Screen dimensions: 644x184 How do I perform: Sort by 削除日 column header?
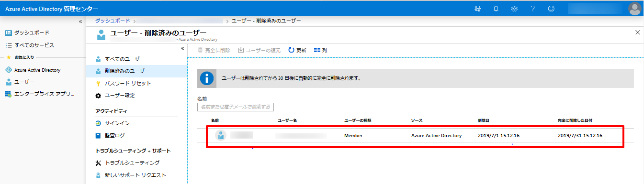pyautogui.click(x=484, y=120)
